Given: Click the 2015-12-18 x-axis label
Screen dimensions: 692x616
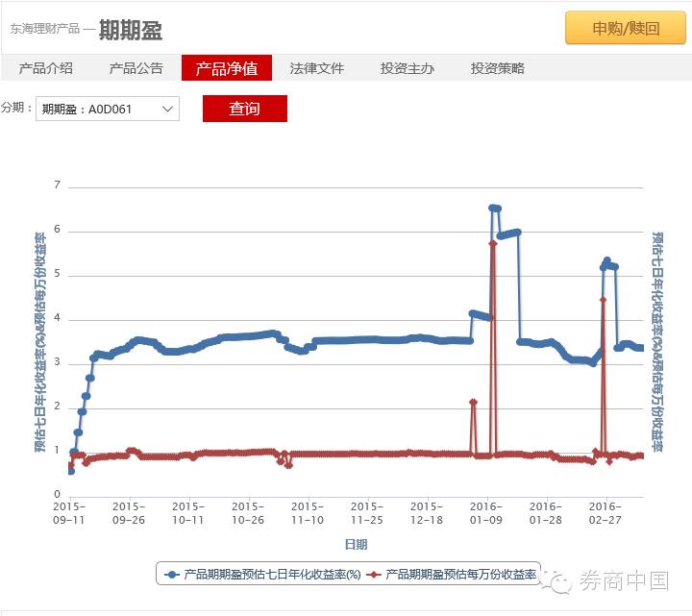Looking at the screenshot, I should [x=427, y=513].
